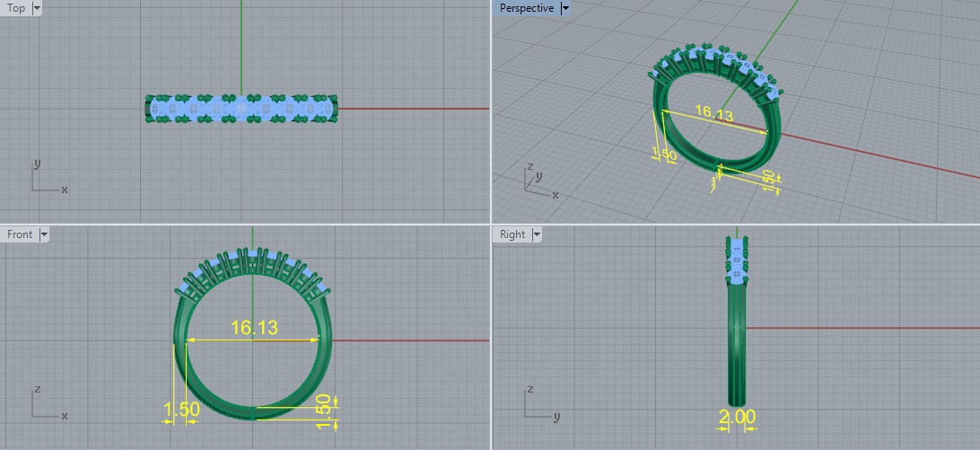980x450 pixels.
Task: Select the Right viewport title label
Action: [x=512, y=234]
